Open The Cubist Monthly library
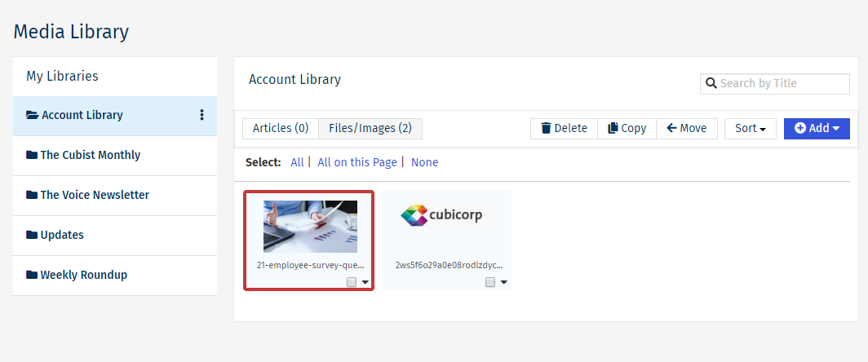868x362 pixels. tap(115, 156)
